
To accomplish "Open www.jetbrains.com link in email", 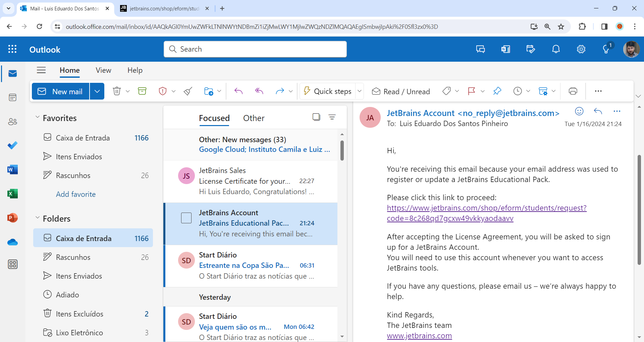I will [x=419, y=336].
